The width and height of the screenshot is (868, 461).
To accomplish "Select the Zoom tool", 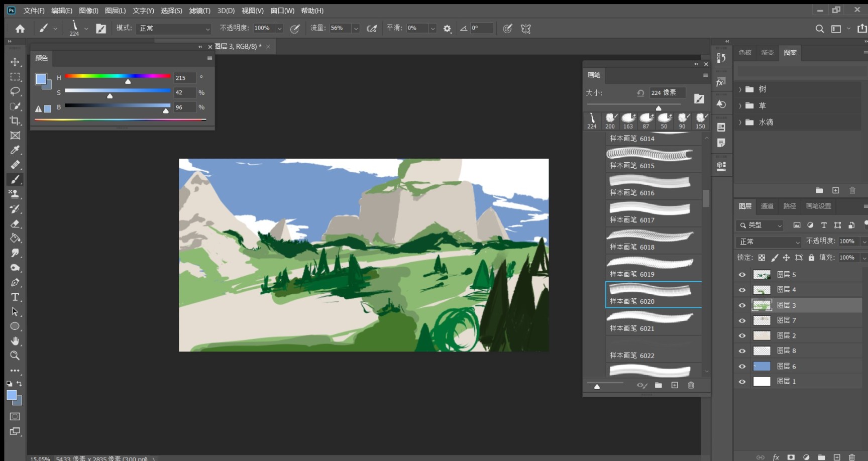I will tap(15, 356).
